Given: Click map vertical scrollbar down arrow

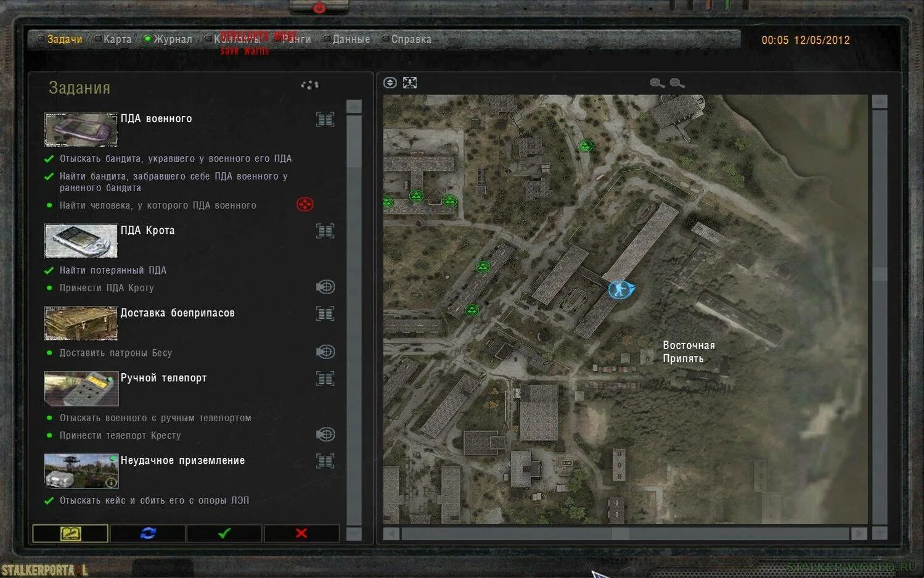Looking at the screenshot, I should point(880,533).
